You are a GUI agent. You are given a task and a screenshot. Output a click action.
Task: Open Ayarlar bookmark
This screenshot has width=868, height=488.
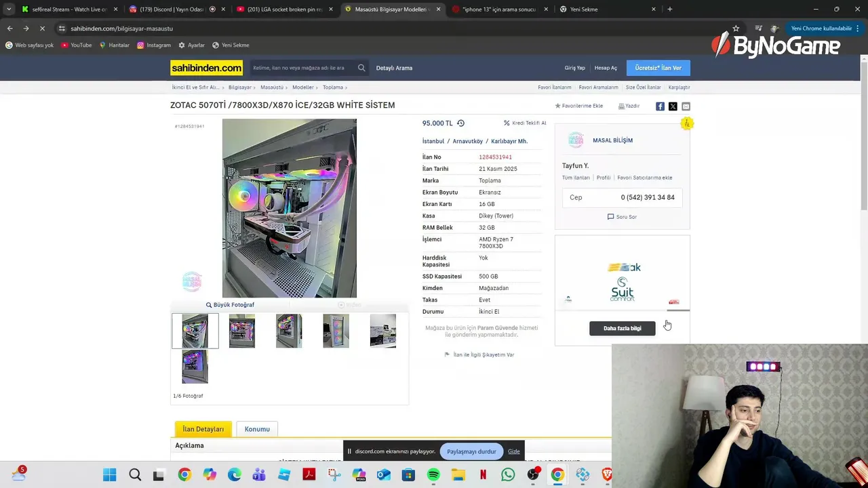pyautogui.click(x=191, y=45)
